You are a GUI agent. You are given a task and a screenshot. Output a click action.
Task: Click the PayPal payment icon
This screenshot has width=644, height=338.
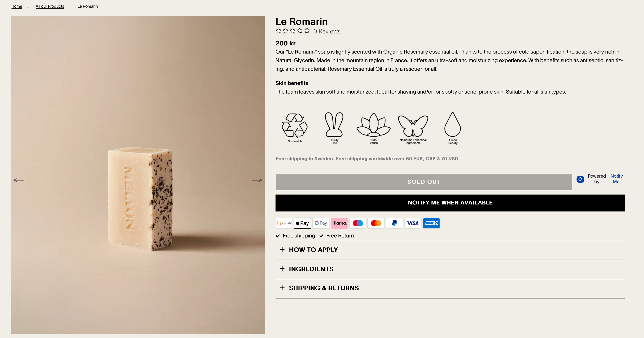point(394,223)
